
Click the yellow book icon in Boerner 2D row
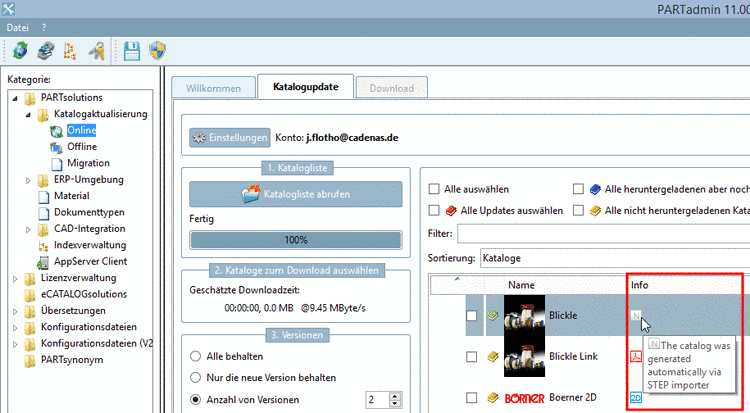pyautogui.click(x=493, y=398)
